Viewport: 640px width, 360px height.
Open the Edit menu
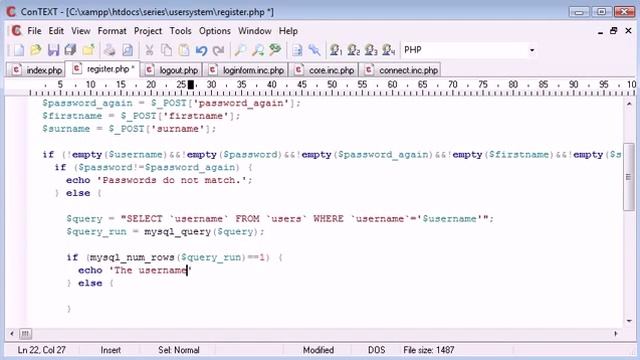click(x=56, y=31)
